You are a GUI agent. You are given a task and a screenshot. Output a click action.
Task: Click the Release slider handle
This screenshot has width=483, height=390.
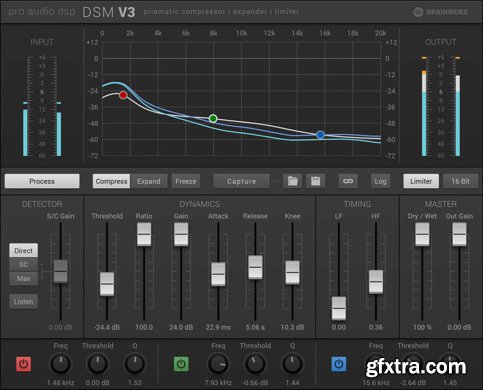point(255,267)
